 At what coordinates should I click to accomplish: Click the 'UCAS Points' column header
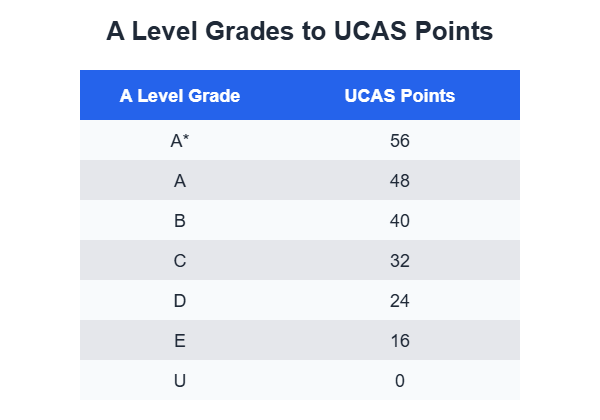pos(400,96)
